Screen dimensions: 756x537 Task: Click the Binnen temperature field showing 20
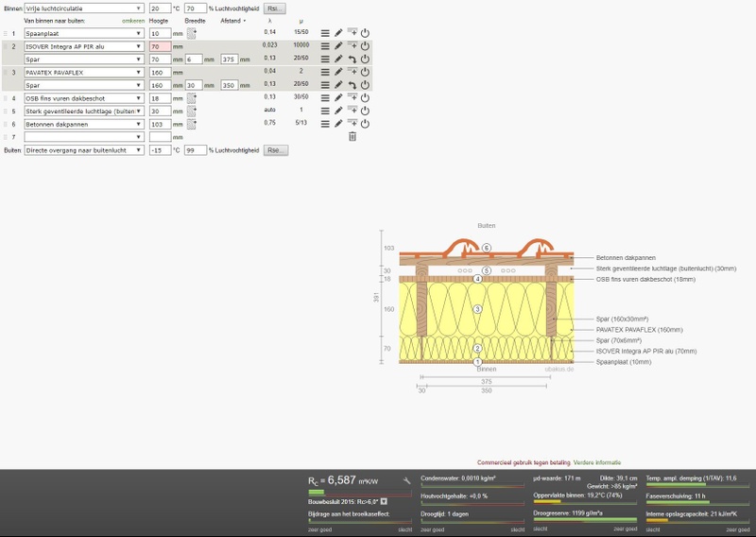pos(160,9)
